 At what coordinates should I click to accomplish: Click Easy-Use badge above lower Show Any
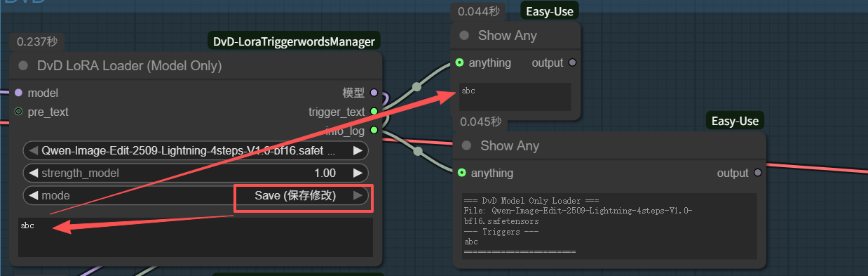(x=735, y=121)
